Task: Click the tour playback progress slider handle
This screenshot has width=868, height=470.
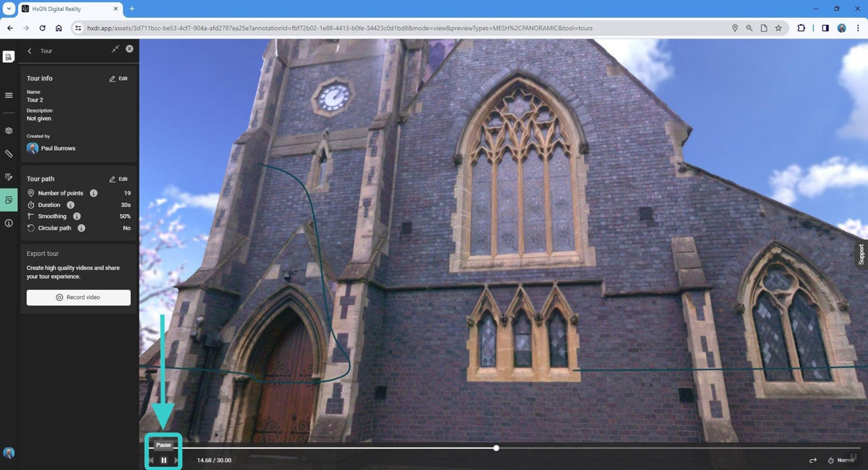Action: point(496,448)
